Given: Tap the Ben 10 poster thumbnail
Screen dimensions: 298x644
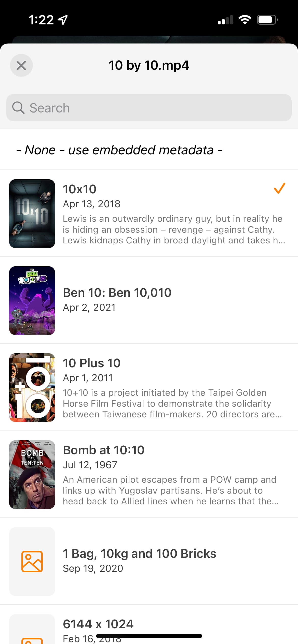Looking at the screenshot, I should pos(32,301).
